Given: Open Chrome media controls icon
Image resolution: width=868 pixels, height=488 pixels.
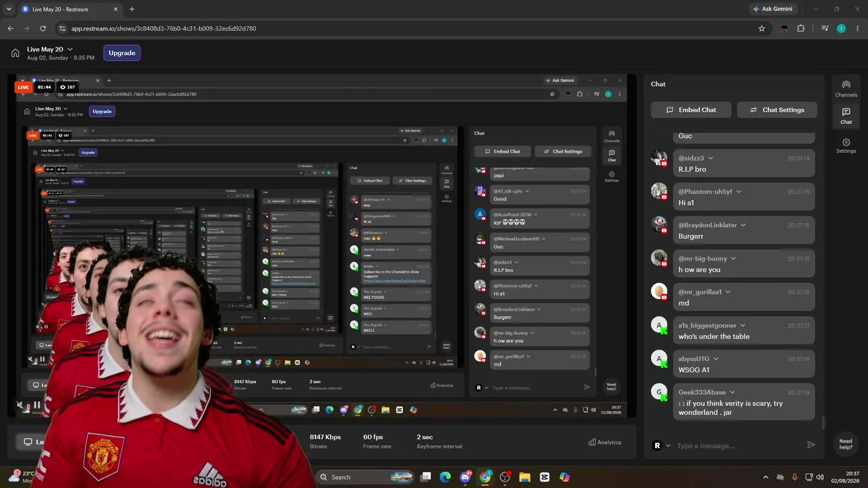Looking at the screenshot, I should pos(825,28).
